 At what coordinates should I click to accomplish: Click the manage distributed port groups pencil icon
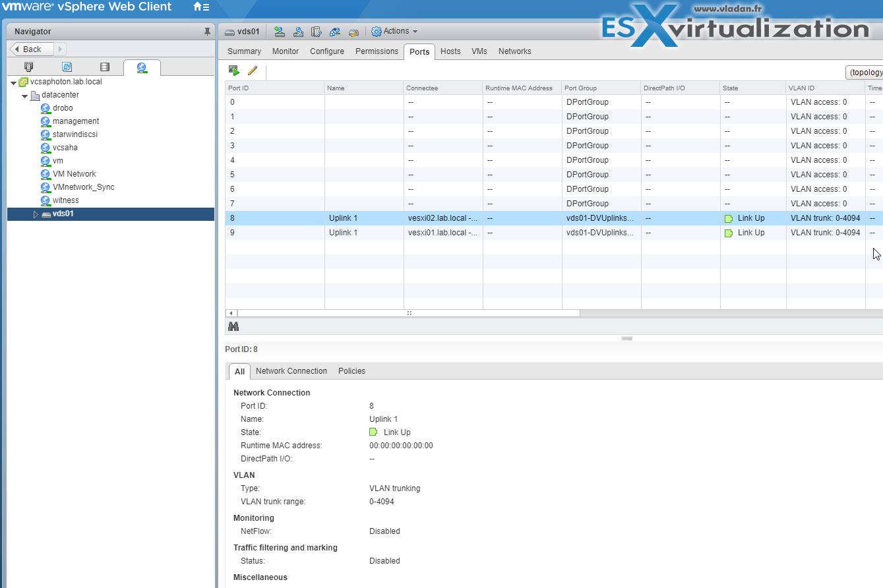tap(354, 32)
